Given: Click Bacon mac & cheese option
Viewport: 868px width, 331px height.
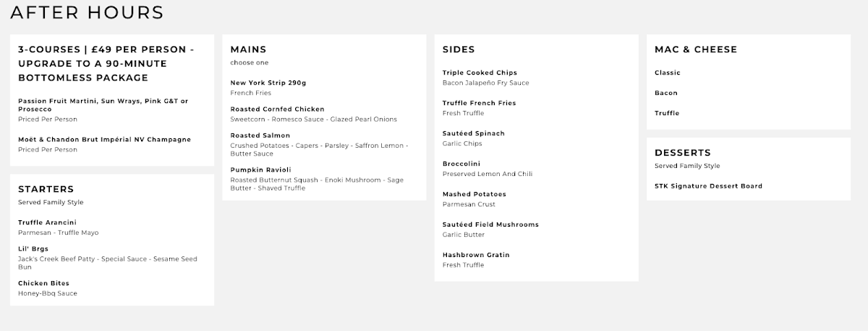Looking at the screenshot, I should pos(666,93).
